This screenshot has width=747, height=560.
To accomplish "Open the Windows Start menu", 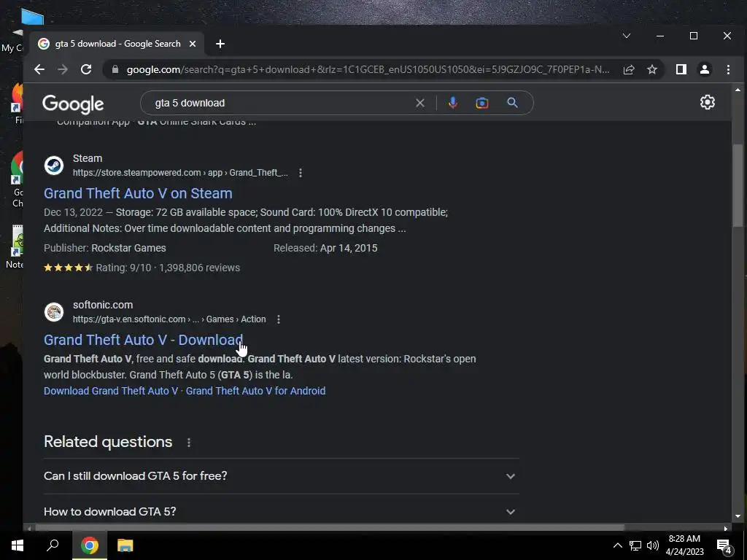I will point(18,545).
